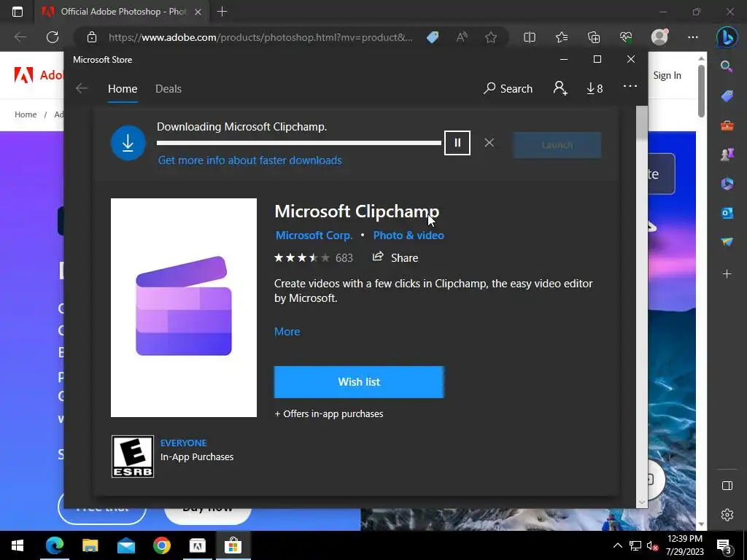Open the shopping price tag icon in address bar
The width and height of the screenshot is (747, 560).
click(433, 37)
